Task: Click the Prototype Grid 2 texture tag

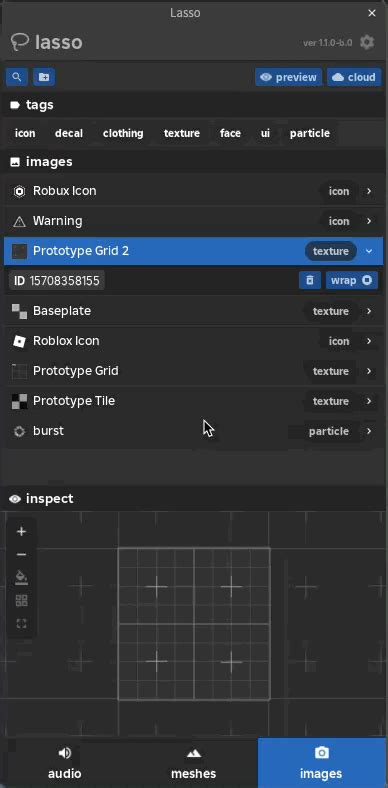Action: [331, 251]
